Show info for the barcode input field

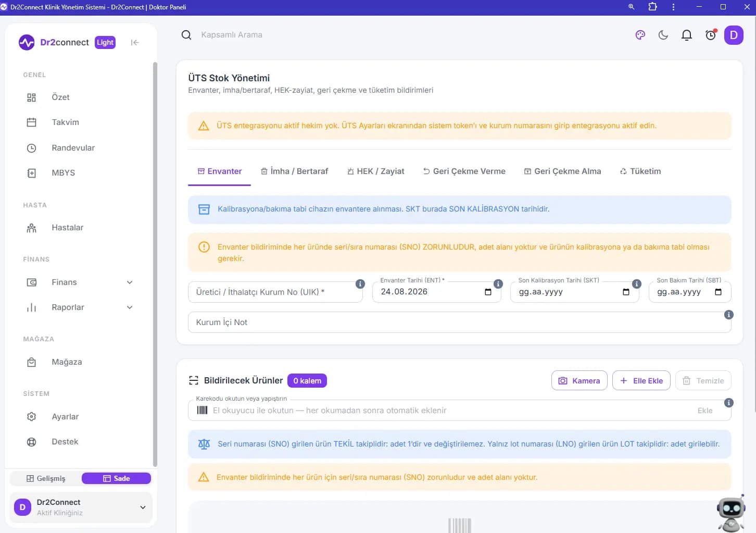(729, 403)
